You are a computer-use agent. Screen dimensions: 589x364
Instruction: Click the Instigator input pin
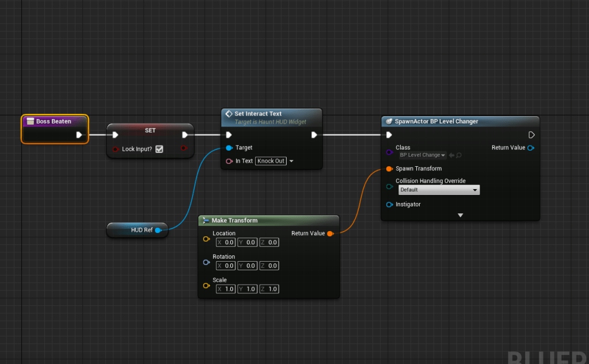390,205
